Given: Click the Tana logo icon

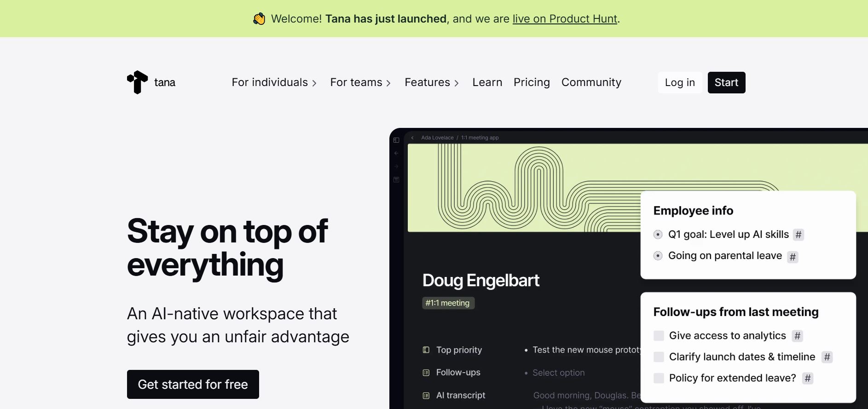Looking at the screenshot, I should click(x=137, y=82).
